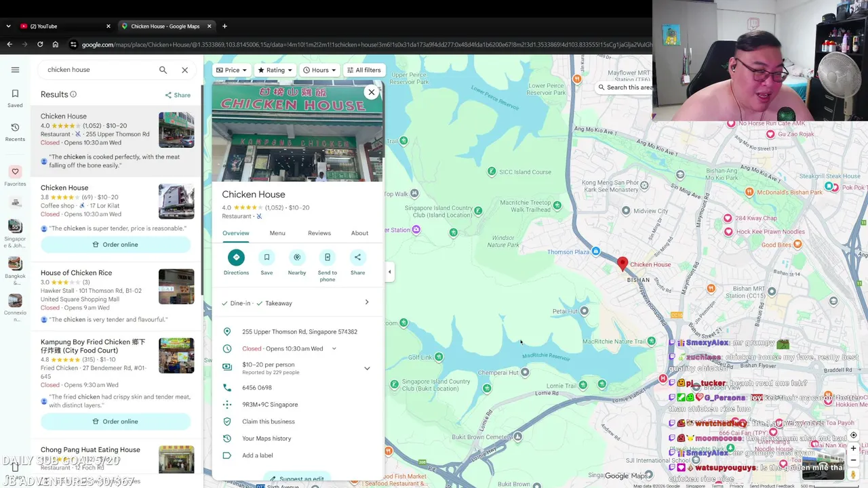Open All filters
Screen dimensions: 868x488
363,70
